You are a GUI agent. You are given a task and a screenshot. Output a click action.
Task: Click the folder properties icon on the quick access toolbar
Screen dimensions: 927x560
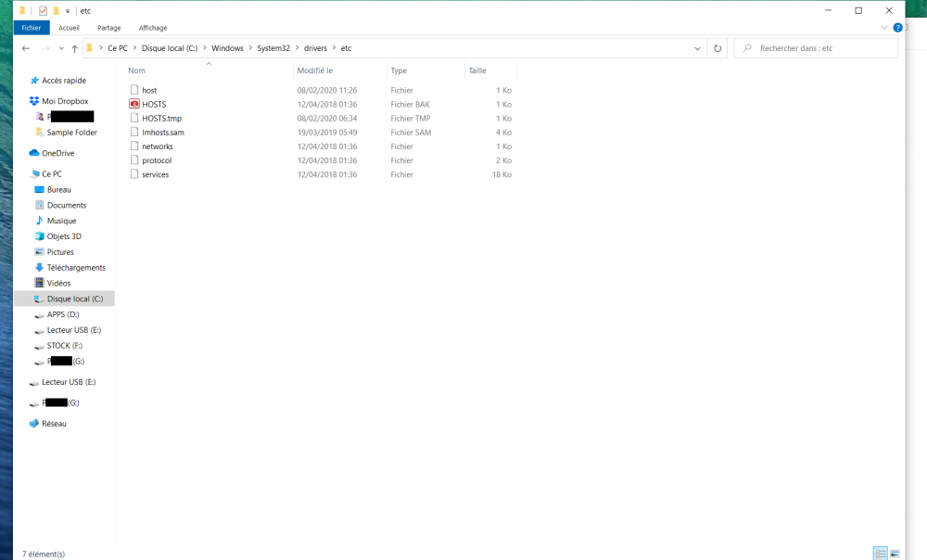[20, 10]
